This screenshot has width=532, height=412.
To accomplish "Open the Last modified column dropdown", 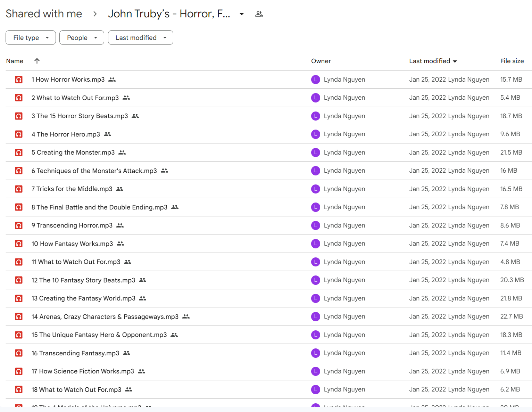I will coord(455,61).
